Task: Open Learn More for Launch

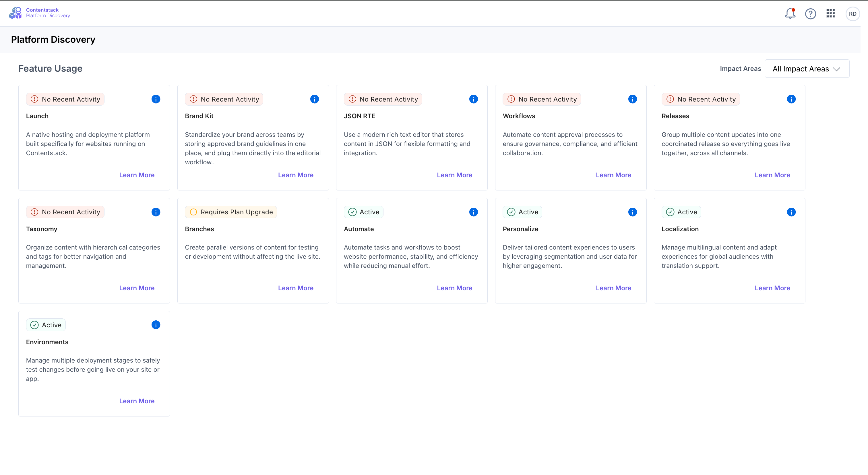Action: [137, 175]
